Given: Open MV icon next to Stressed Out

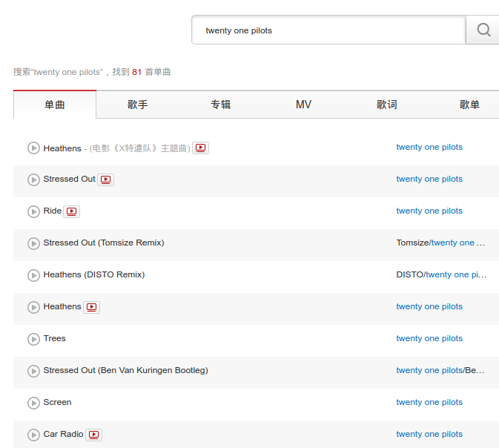Looking at the screenshot, I should (105, 179).
